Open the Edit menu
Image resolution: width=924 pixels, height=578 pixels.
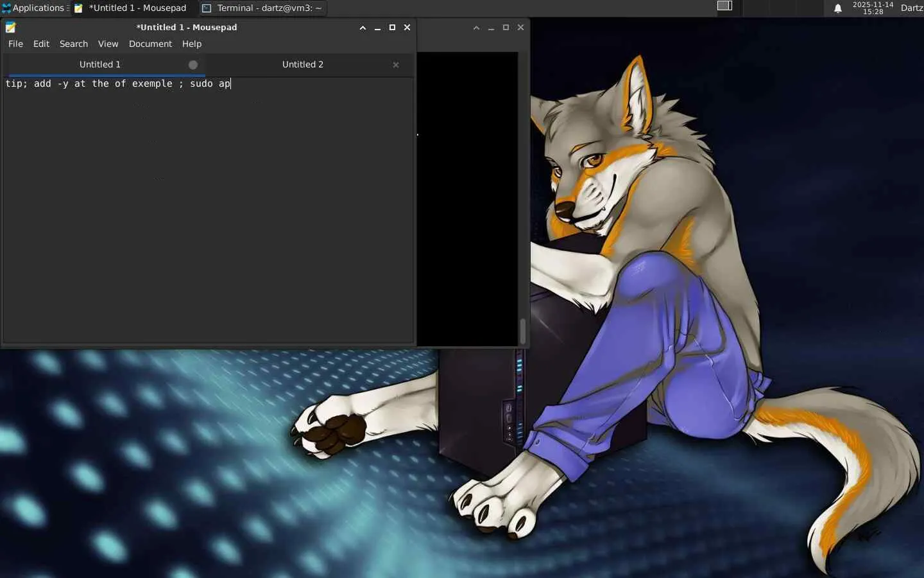(x=41, y=44)
